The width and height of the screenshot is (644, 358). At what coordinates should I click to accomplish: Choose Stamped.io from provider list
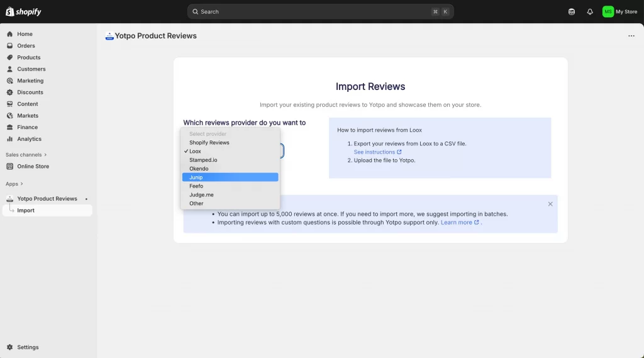230,160
